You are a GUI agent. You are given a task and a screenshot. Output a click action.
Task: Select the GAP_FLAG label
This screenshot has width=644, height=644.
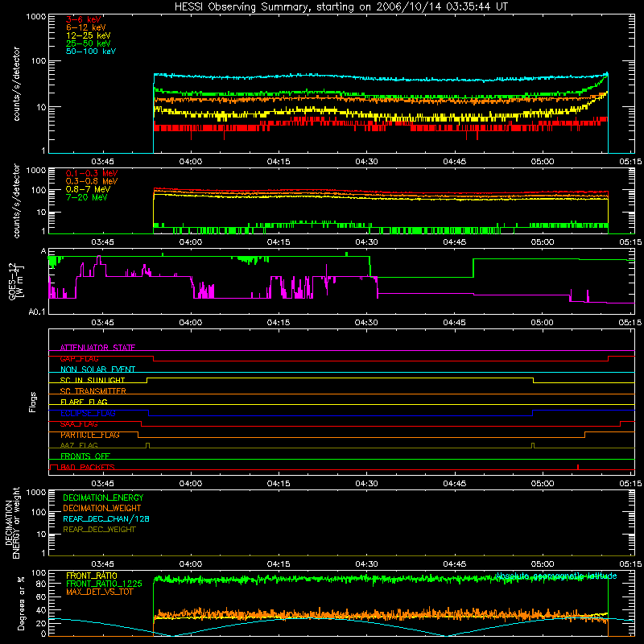coord(79,358)
